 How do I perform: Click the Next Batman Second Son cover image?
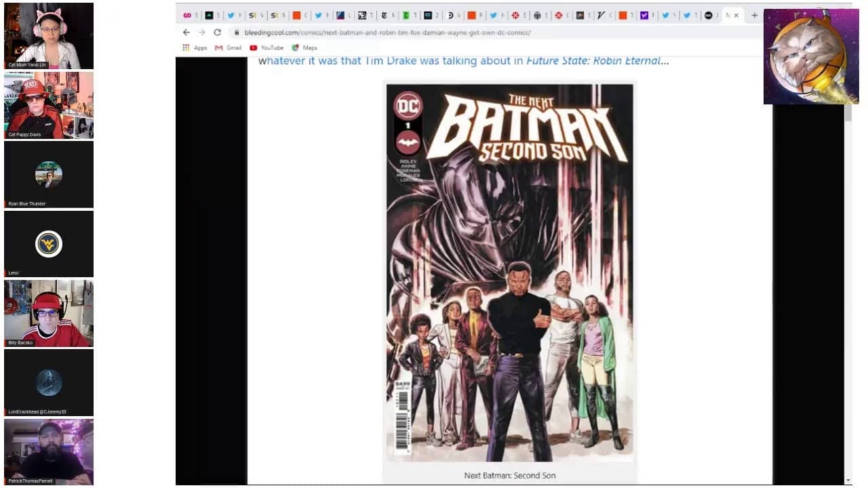[x=509, y=272]
